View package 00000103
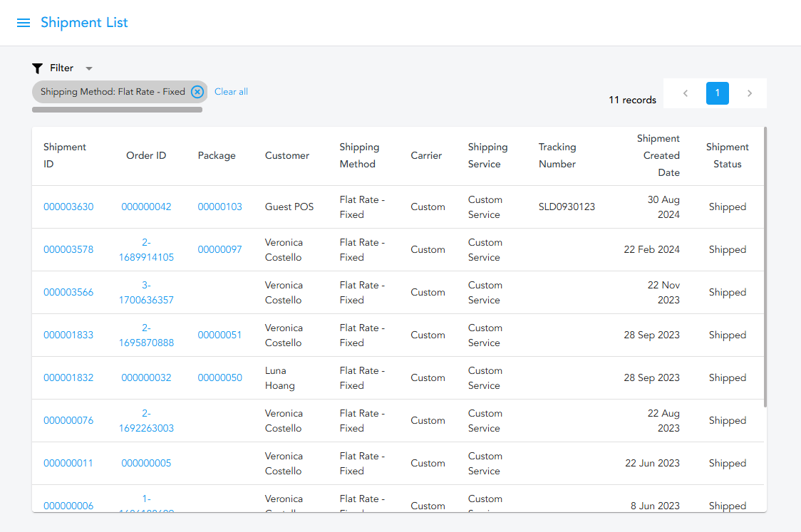Image resolution: width=801 pixels, height=532 pixels. click(219, 207)
